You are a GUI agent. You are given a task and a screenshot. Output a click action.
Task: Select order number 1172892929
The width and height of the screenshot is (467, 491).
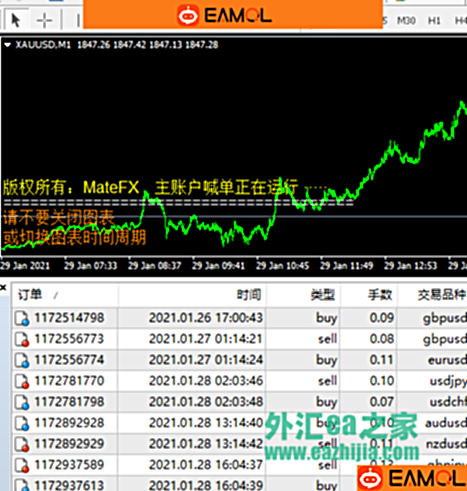coord(69,444)
